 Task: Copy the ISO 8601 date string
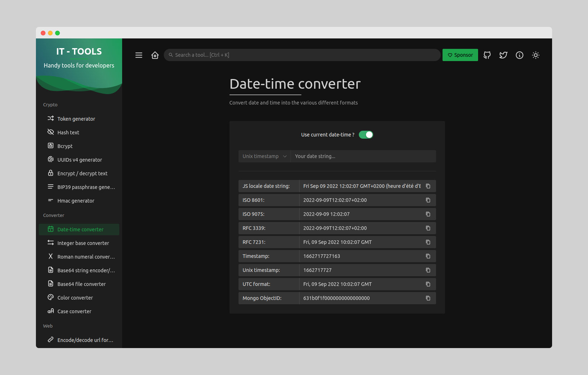coord(428,200)
